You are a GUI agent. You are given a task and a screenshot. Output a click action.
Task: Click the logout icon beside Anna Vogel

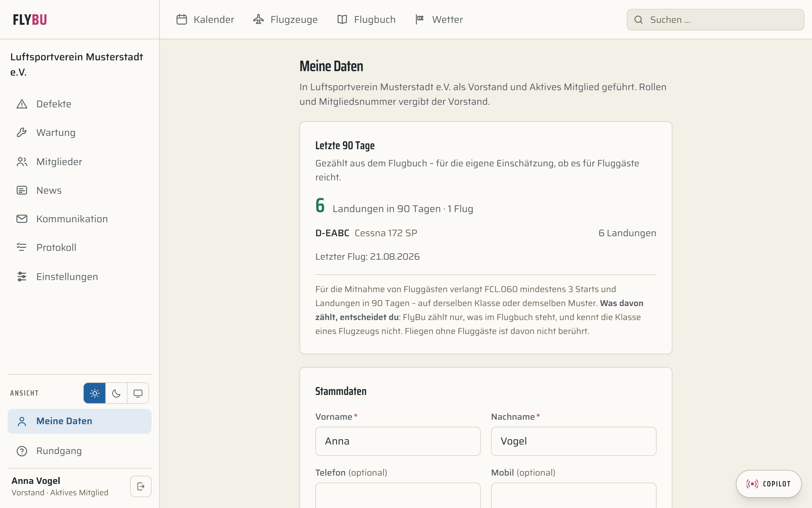[141, 486]
